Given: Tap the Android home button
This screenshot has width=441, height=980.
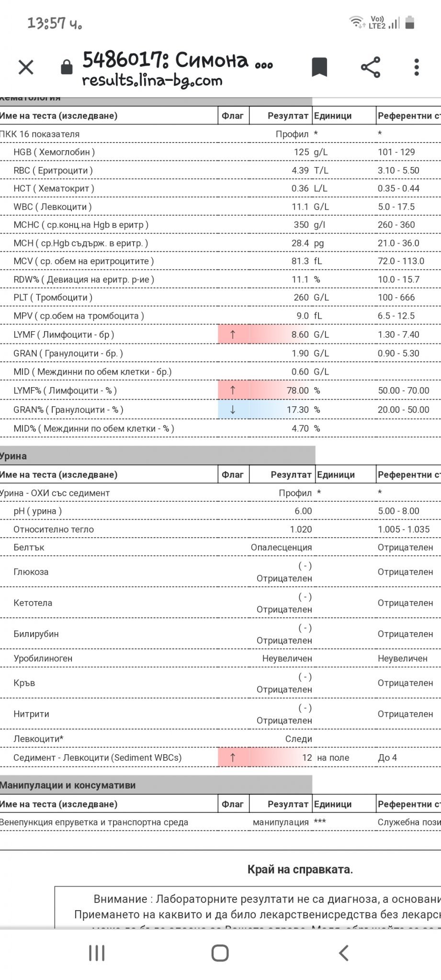Looking at the screenshot, I should (220, 953).
